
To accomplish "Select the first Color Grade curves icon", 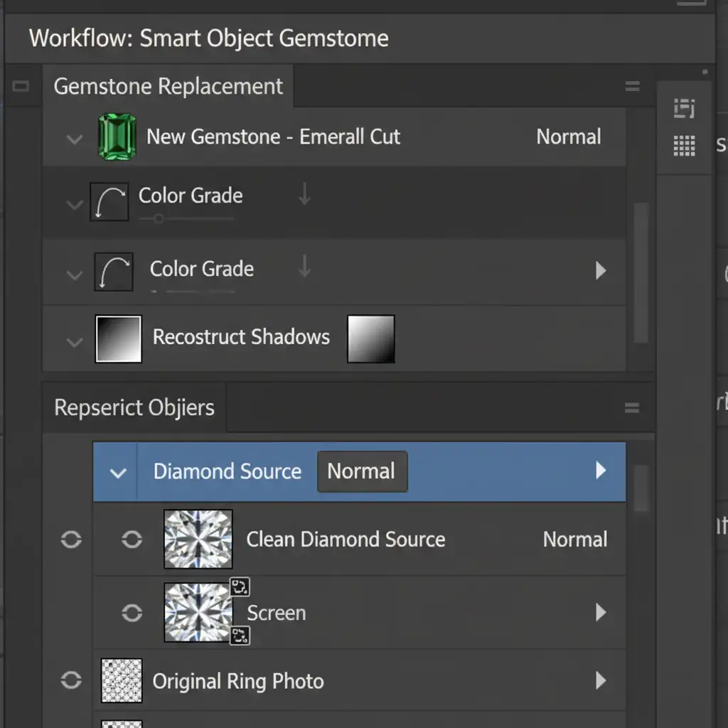I will pos(109,201).
